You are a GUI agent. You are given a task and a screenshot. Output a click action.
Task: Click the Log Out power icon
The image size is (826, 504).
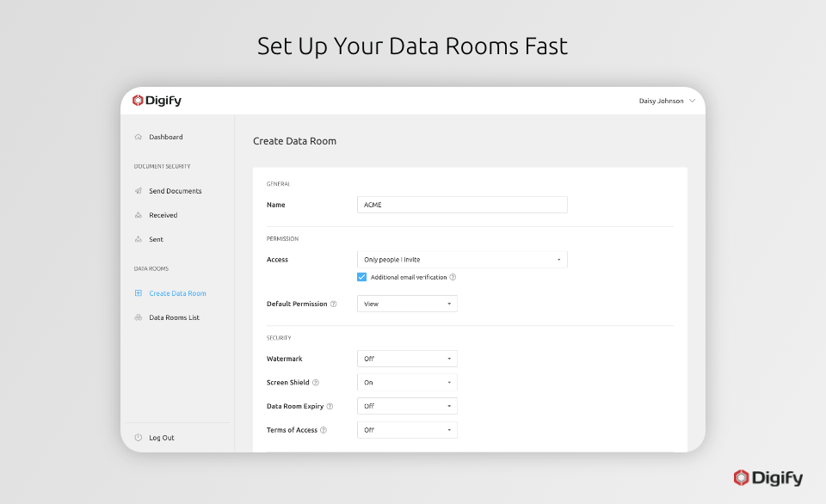coord(138,438)
